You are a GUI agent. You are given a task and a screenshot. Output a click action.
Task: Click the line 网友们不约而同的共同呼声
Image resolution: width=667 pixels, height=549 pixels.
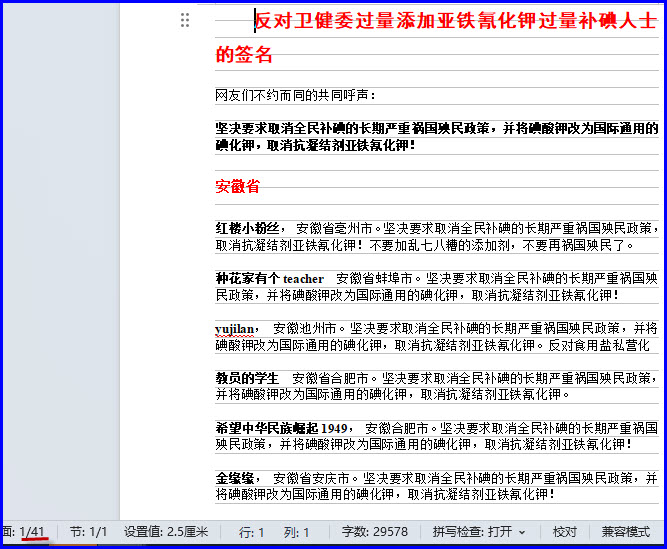[295, 95]
